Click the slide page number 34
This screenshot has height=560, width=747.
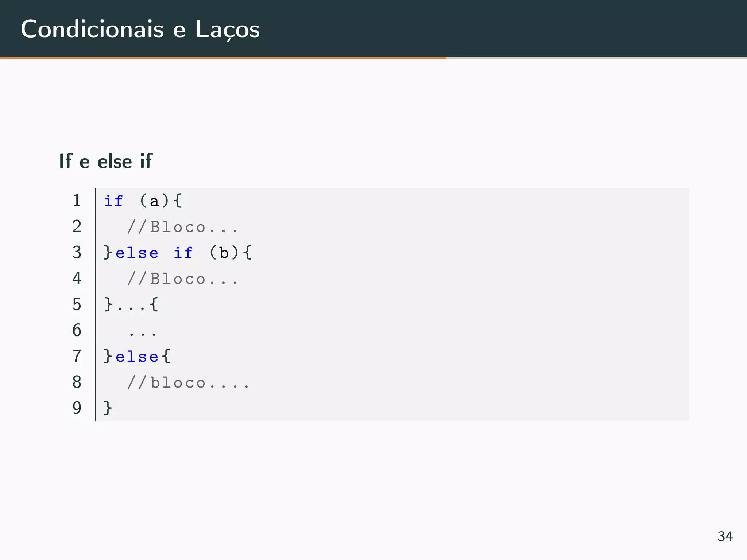coord(725,536)
